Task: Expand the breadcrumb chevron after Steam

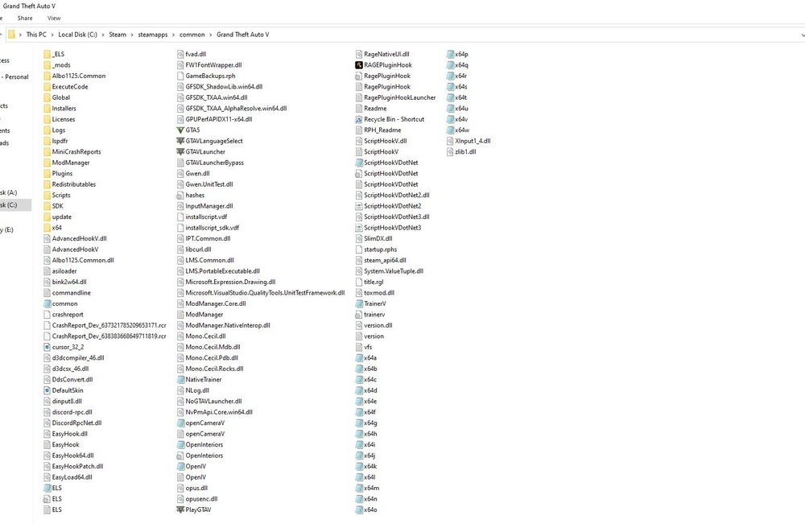Action: (132, 35)
